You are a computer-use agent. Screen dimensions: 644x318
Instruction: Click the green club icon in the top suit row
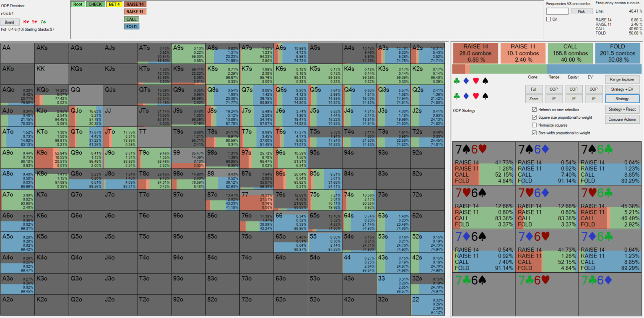(456, 81)
